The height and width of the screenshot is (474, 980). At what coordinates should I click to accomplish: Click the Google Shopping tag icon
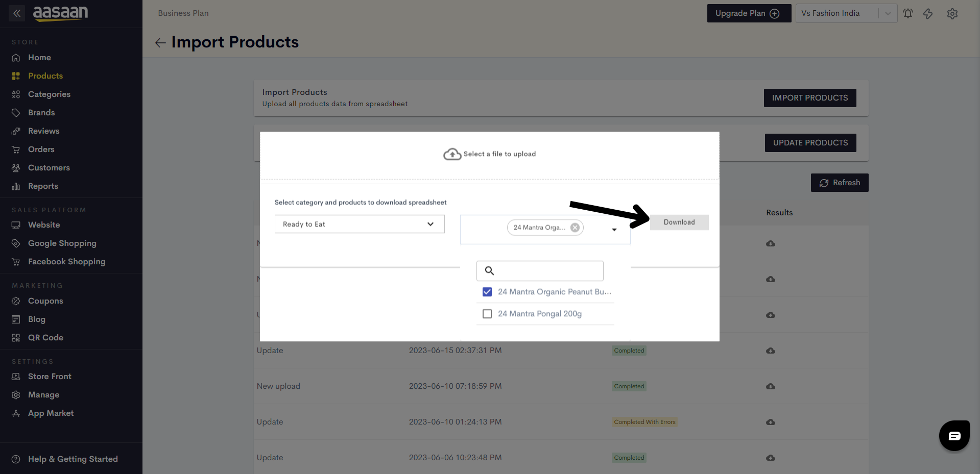click(x=16, y=243)
